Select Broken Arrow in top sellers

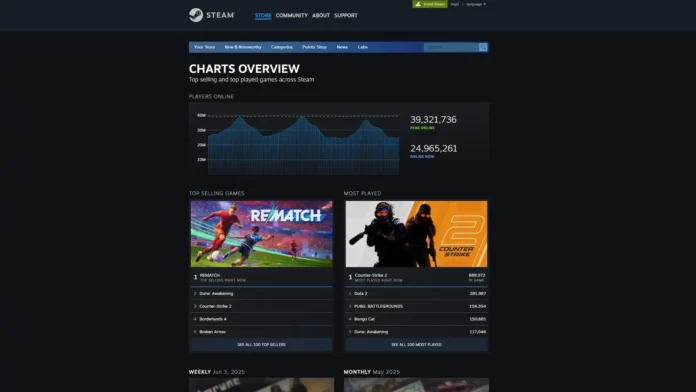tap(261, 332)
